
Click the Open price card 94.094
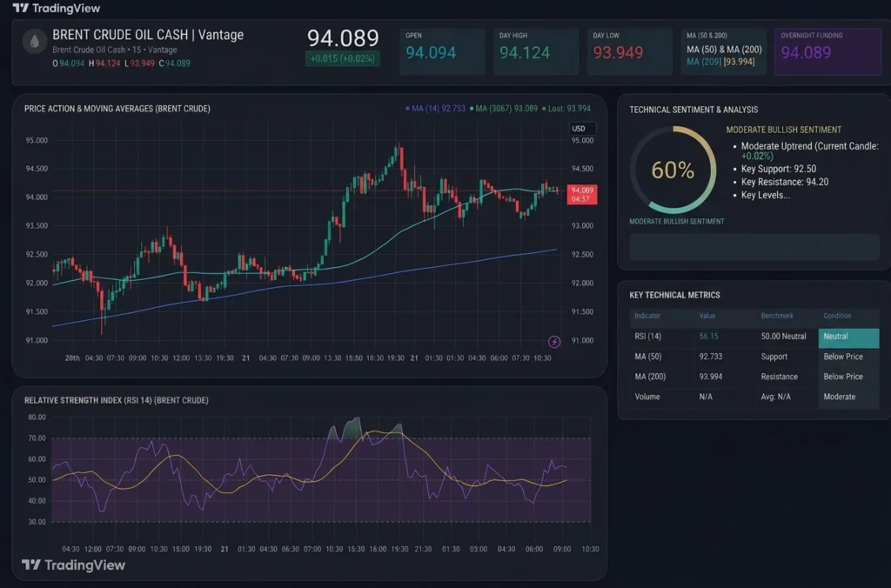[442, 51]
